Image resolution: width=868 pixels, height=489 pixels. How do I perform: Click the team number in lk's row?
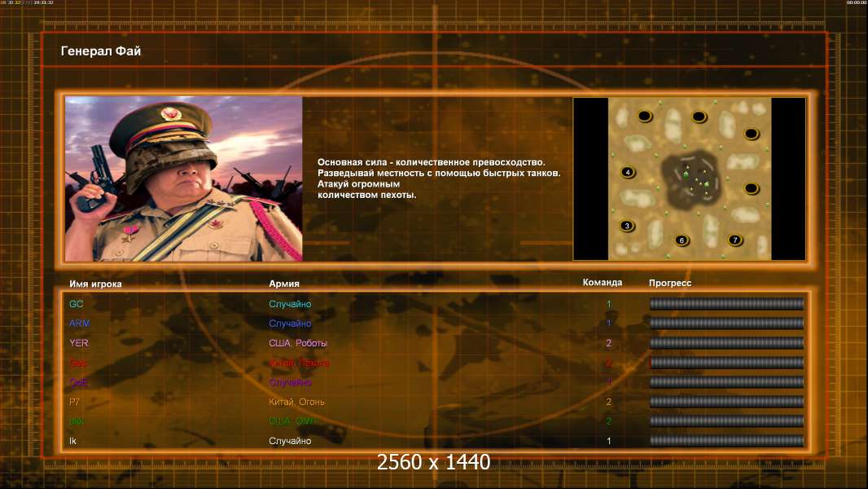[x=608, y=442]
